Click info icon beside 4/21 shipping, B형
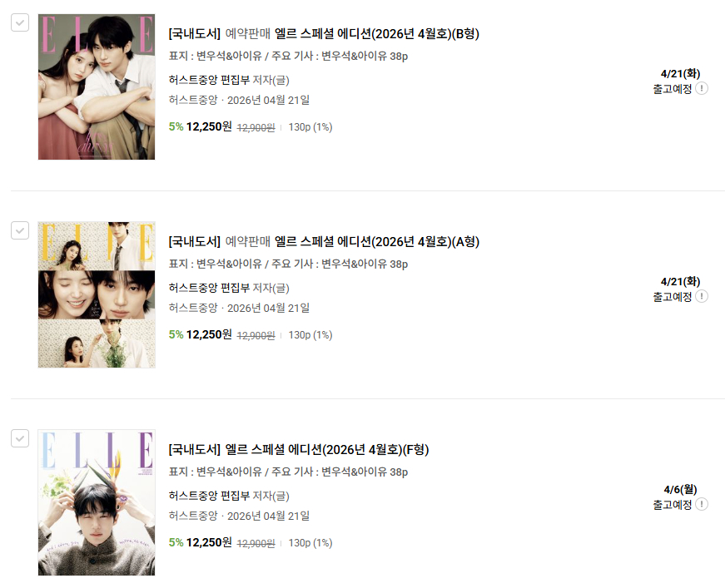Screen dimensions: 725x588 702,88
